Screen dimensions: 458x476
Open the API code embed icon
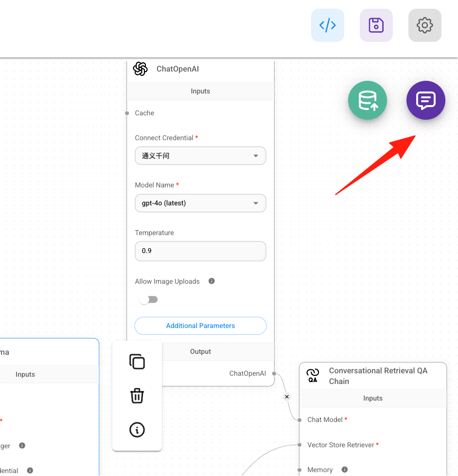328,25
